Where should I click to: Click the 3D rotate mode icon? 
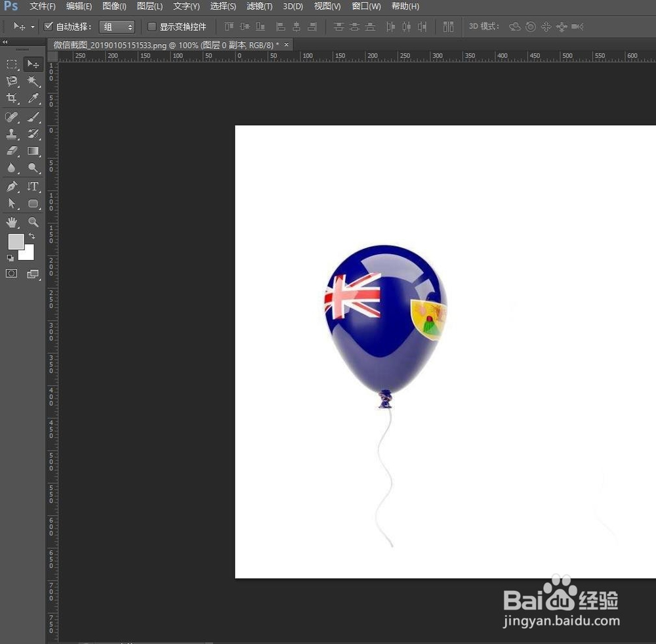514,27
